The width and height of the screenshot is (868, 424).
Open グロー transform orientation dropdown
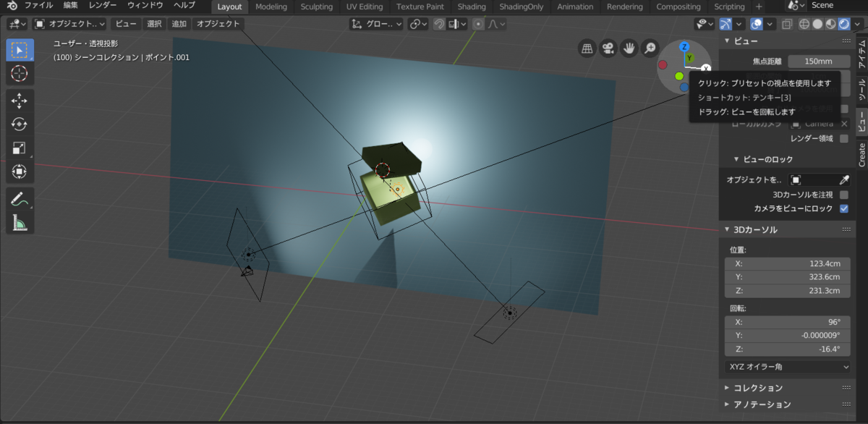(x=375, y=24)
